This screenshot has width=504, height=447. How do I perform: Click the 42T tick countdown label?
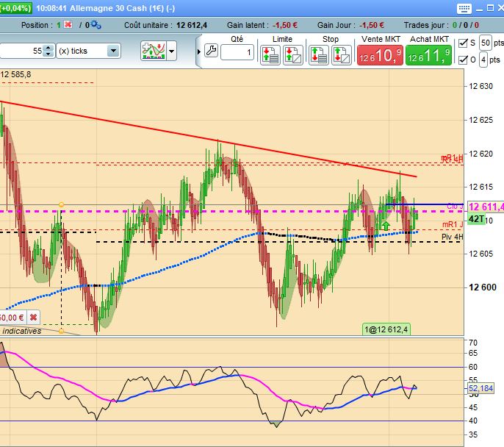pos(476,219)
